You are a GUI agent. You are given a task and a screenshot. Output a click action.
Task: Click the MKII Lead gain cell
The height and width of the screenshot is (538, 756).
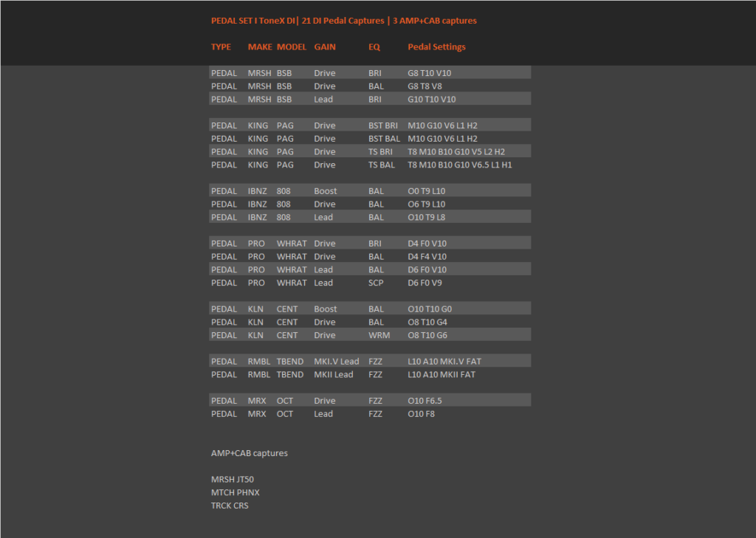pyautogui.click(x=334, y=375)
